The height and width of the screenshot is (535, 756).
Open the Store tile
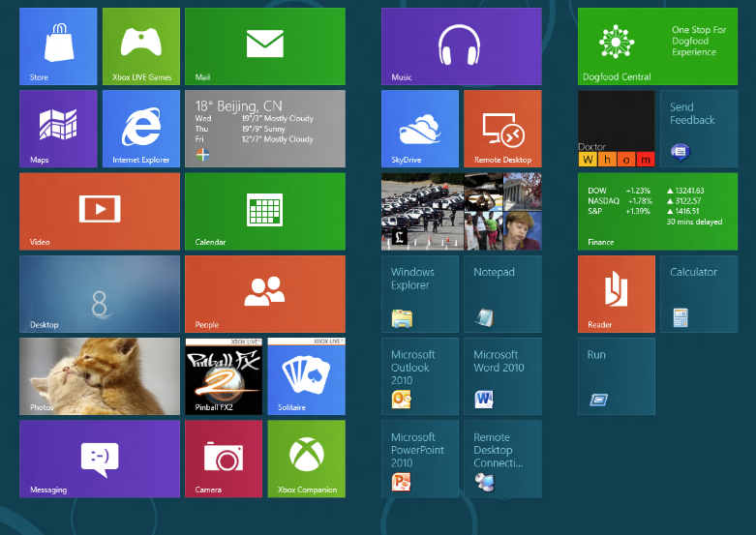(58, 45)
